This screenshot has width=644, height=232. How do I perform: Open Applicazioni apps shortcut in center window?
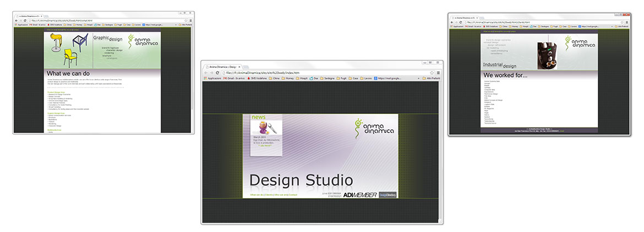213,78
